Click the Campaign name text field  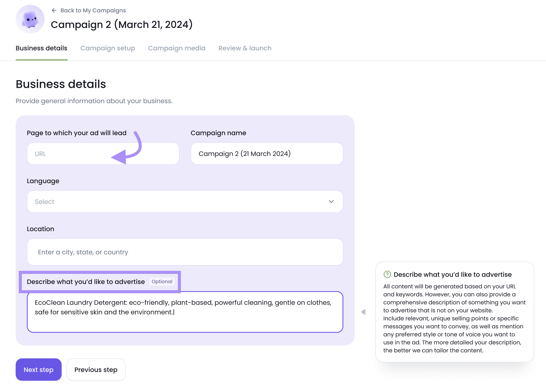[x=267, y=154]
